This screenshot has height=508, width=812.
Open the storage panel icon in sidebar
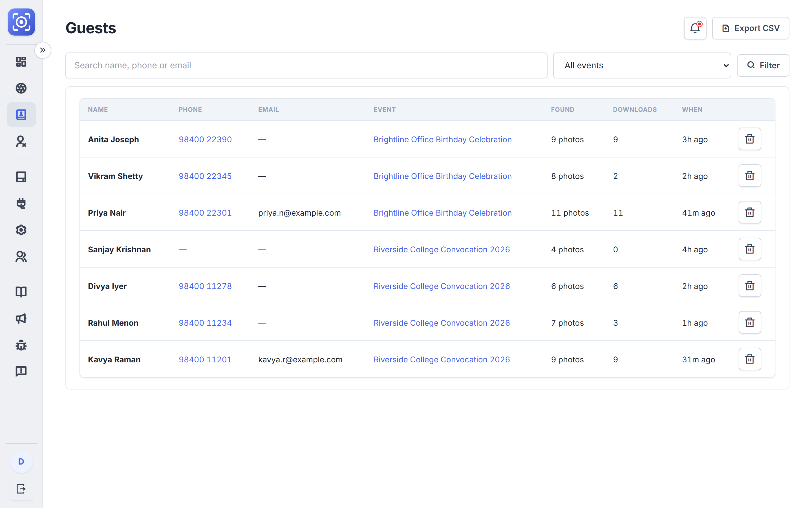(x=21, y=177)
